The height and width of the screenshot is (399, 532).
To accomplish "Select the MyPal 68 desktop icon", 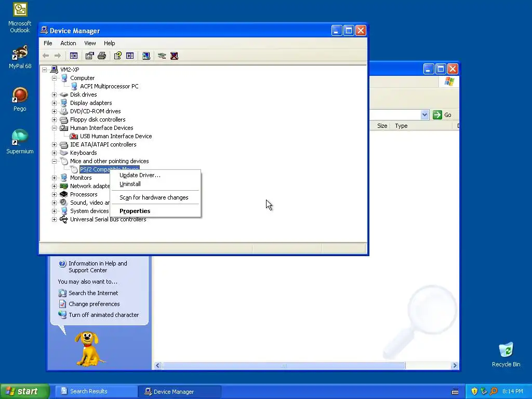I will click(x=20, y=57).
